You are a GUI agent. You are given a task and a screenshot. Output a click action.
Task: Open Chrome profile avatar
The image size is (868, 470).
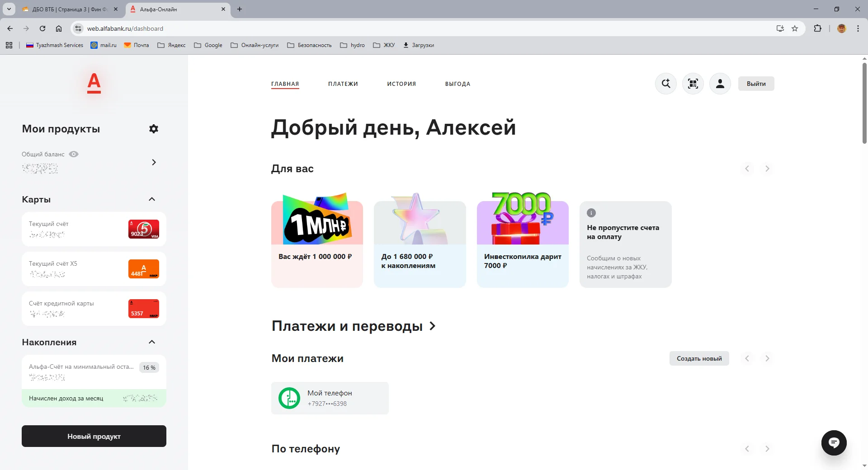coord(842,28)
